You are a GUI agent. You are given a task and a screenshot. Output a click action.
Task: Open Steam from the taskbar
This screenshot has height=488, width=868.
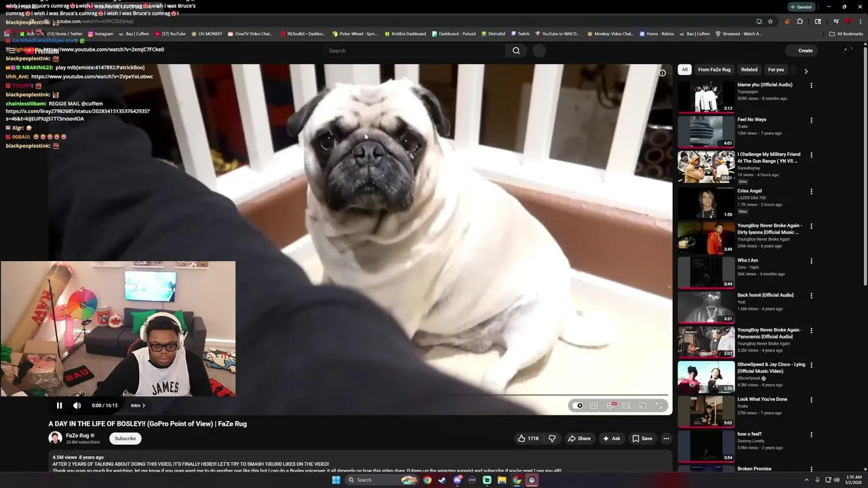point(442,480)
